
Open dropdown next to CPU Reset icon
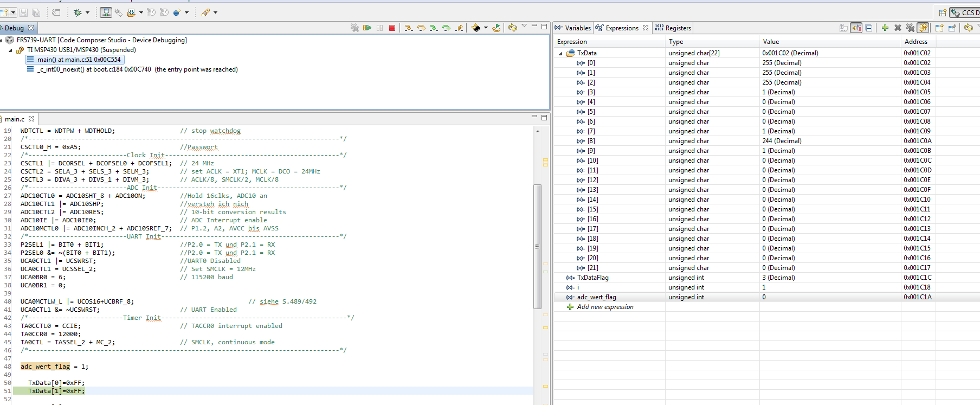[x=486, y=28]
